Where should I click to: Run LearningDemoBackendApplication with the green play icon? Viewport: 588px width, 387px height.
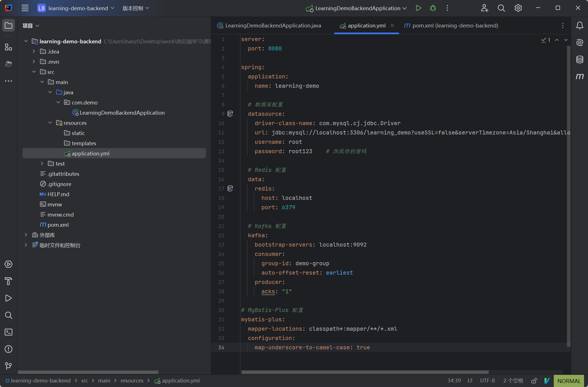click(x=418, y=8)
